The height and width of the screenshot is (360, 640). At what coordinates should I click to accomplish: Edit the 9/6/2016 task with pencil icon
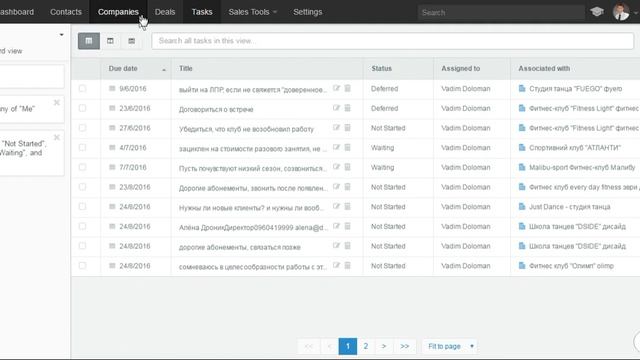point(336,88)
